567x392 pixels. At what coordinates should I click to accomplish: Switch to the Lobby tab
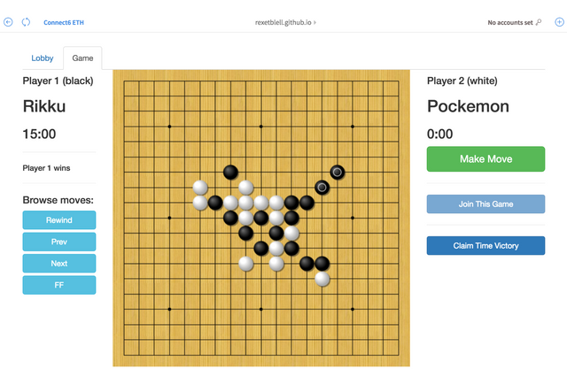tap(43, 58)
